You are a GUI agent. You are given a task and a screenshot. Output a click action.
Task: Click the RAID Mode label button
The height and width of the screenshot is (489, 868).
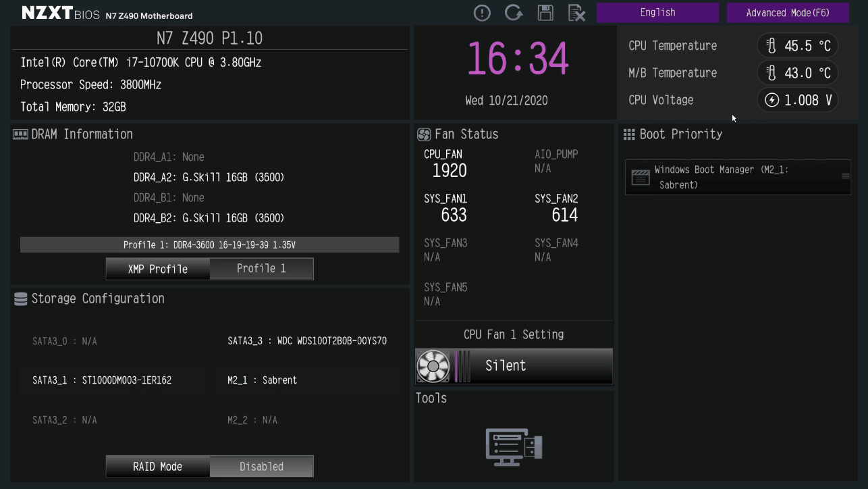[x=158, y=467]
